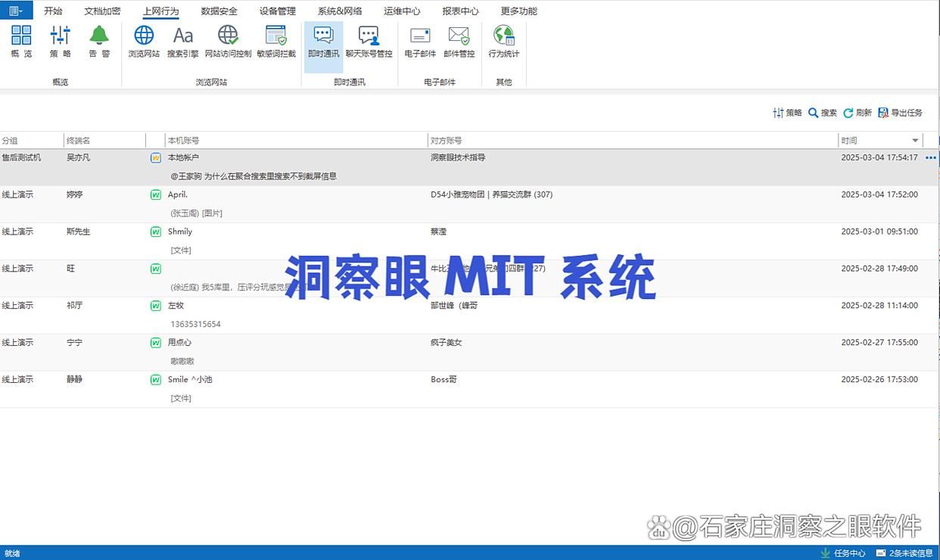This screenshot has width=940, height=560.
Task: Select the 售后测试机 group cell
Action: (21, 157)
